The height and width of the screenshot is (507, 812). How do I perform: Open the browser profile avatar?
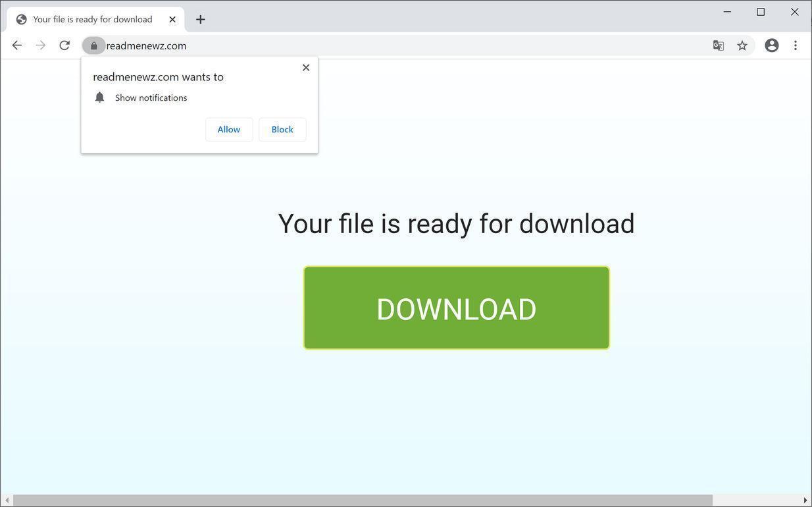pos(771,45)
